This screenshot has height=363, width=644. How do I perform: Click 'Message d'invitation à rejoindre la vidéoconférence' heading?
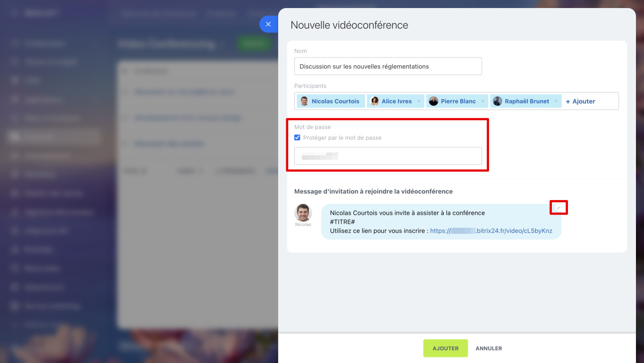click(x=373, y=192)
